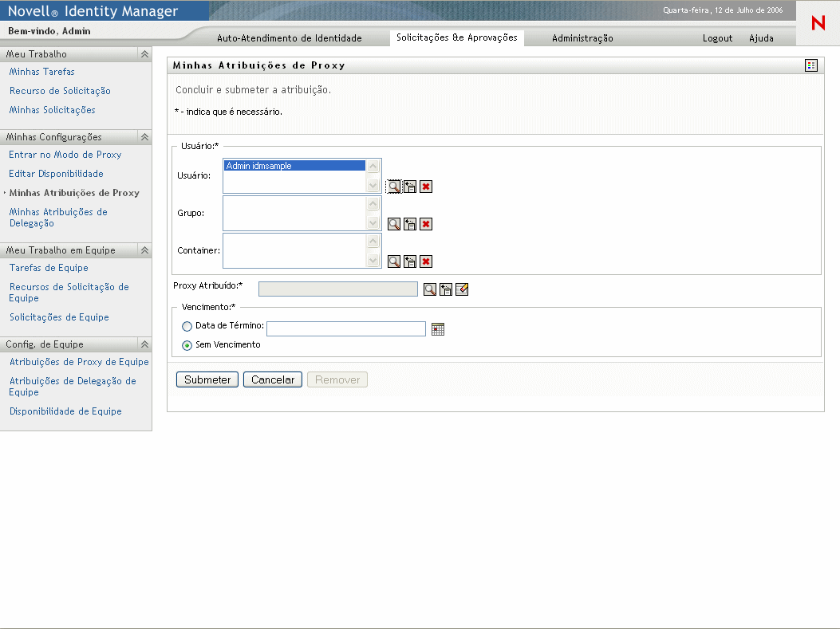The width and height of the screenshot is (840, 629).
Task: Open the search lookup for the Grupo field
Action: click(393, 224)
